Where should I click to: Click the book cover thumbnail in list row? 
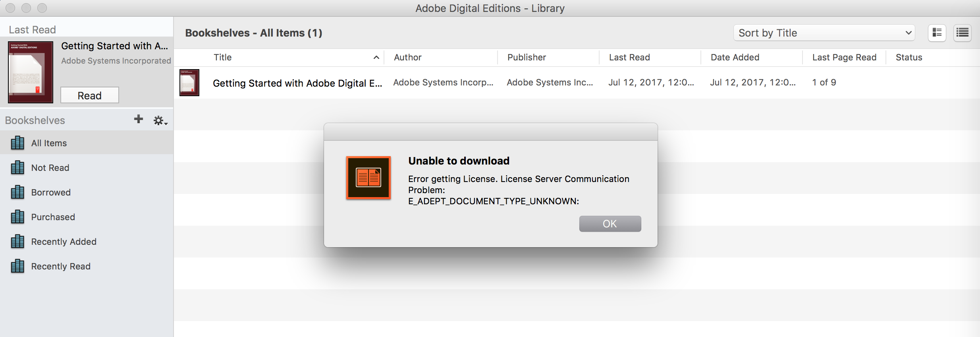tap(189, 83)
